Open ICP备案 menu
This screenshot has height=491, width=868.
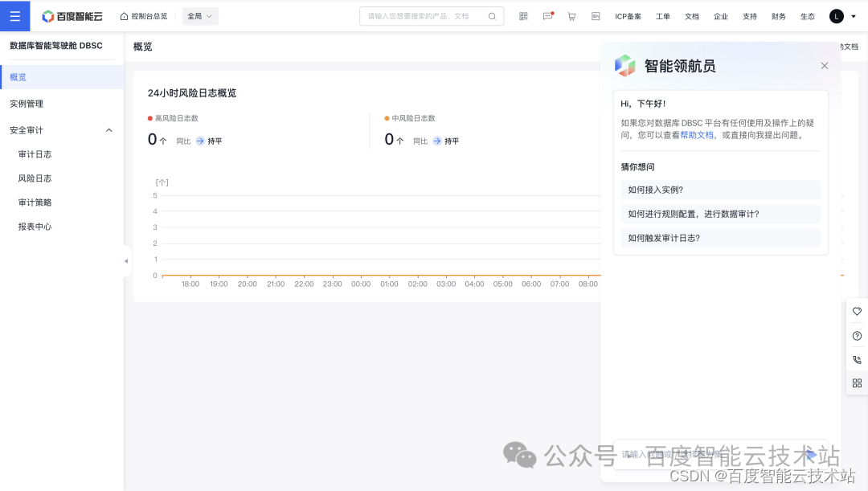pyautogui.click(x=628, y=16)
